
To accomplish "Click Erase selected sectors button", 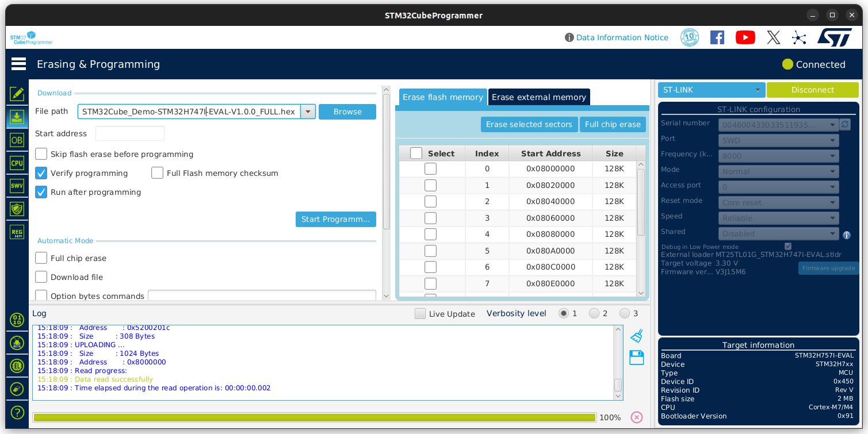I will coord(529,124).
